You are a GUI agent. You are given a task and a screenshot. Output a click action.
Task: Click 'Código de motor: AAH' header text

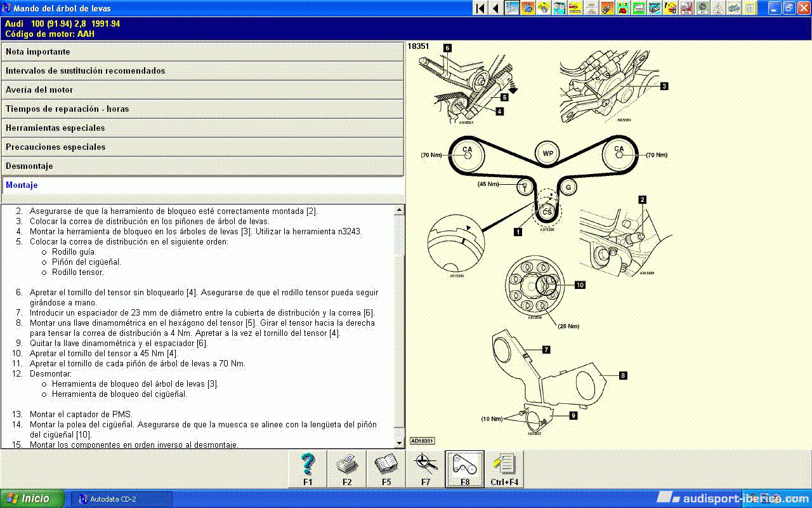pos(49,34)
